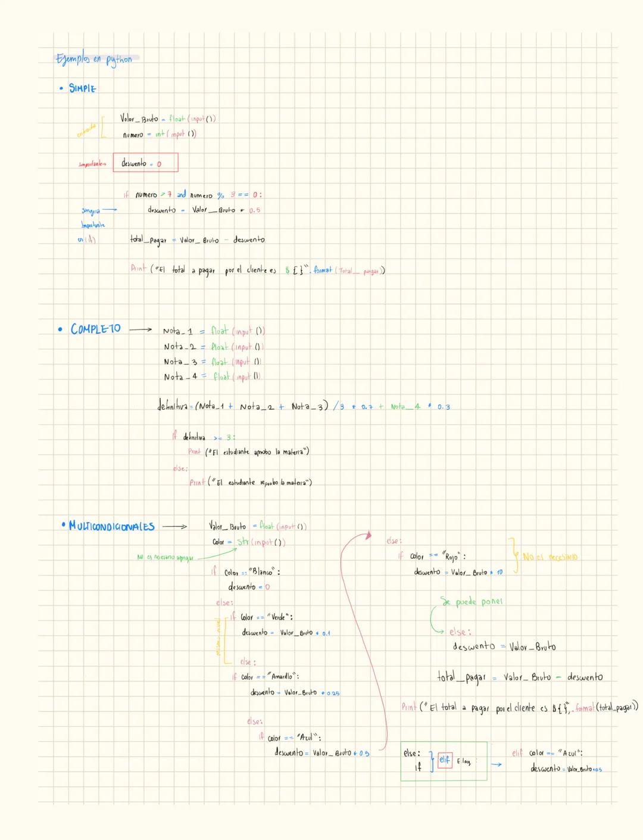Image resolution: width=643 pixels, height=840 pixels.
Task: Click the boxed 'descuento = 0' annotation
Action: 145,161
